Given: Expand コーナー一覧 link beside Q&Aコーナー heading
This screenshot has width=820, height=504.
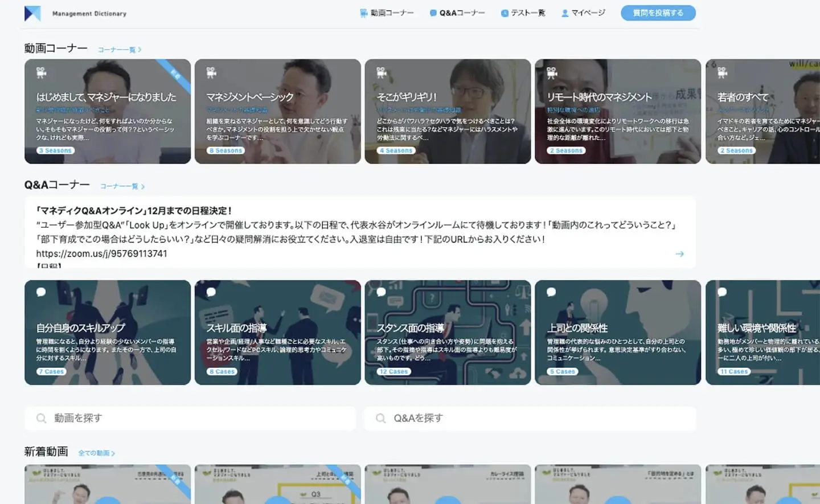Looking at the screenshot, I should click(x=122, y=187).
